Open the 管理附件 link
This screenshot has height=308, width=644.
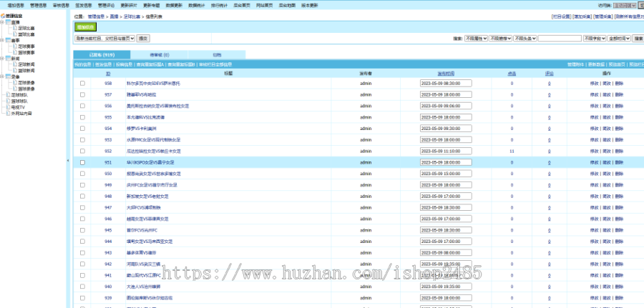pos(575,64)
